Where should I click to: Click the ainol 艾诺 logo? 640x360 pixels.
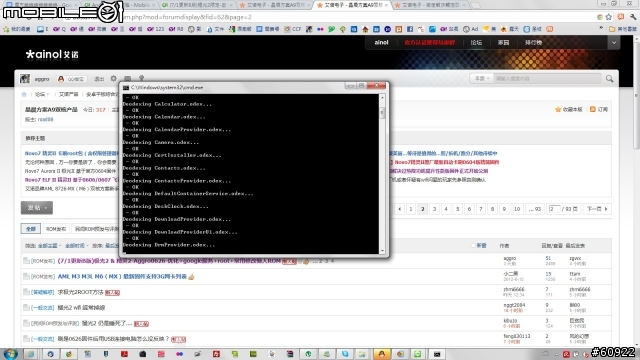[x=52, y=54]
